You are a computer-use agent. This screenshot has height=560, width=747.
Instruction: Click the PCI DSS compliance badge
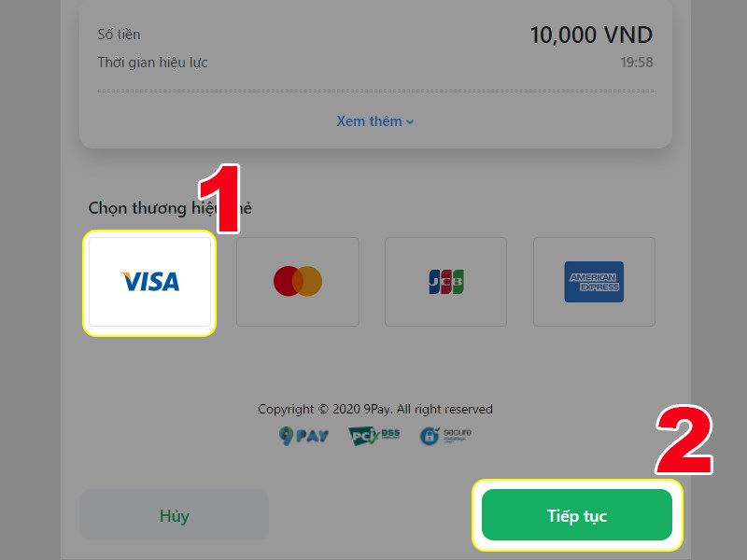coord(374,436)
